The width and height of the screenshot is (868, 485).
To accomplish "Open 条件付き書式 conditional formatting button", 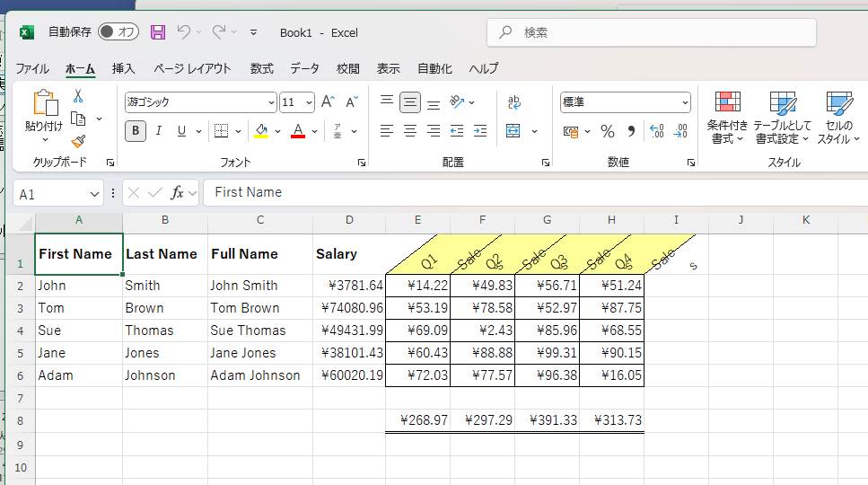I will [727, 117].
